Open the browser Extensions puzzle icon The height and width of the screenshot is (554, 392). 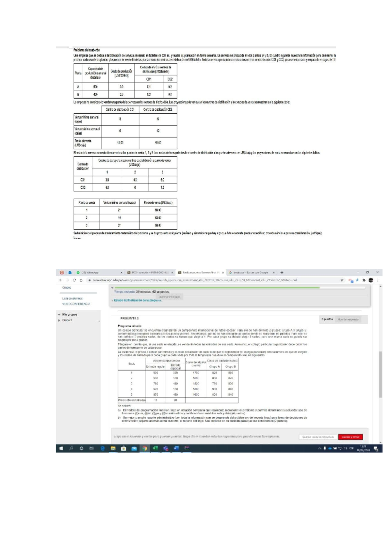coord(364,280)
